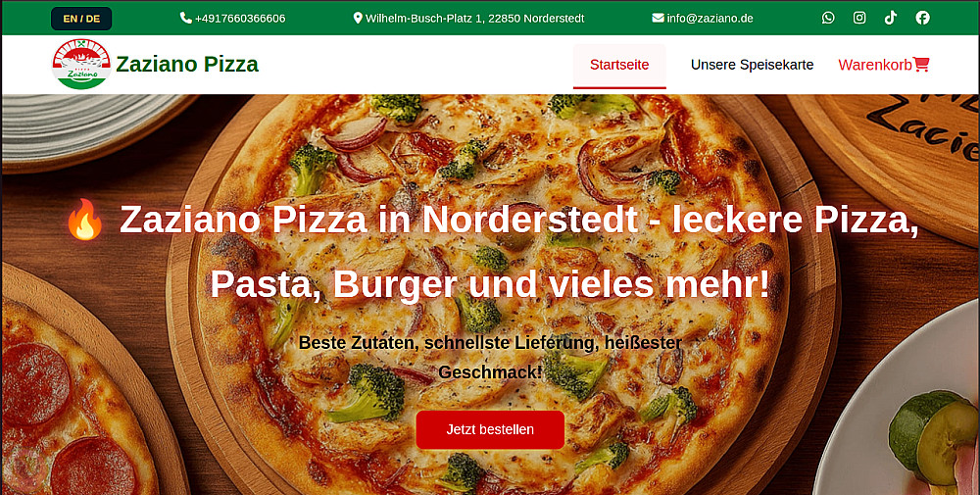Toggle the EN / DE language switch

tap(81, 19)
